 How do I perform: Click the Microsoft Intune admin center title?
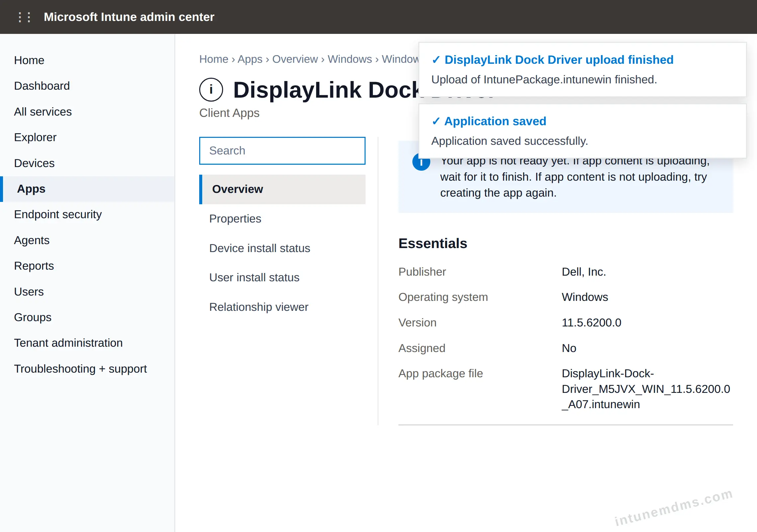coord(129,17)
